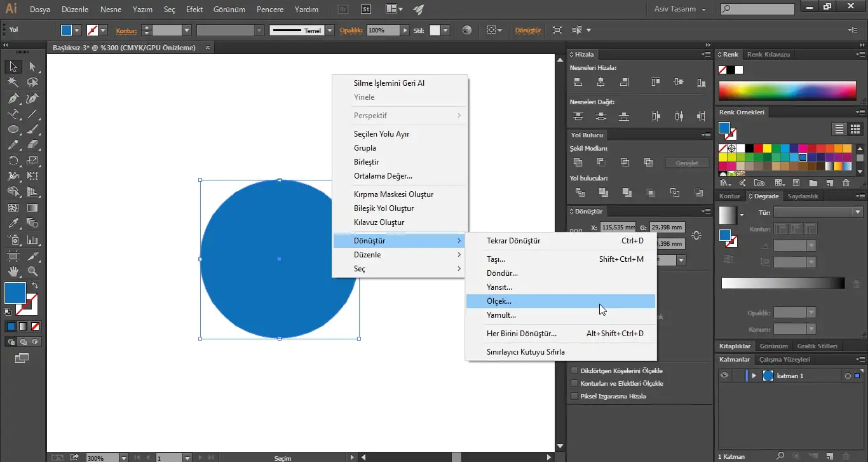Select the Ellipse tool

coord(13,128)
